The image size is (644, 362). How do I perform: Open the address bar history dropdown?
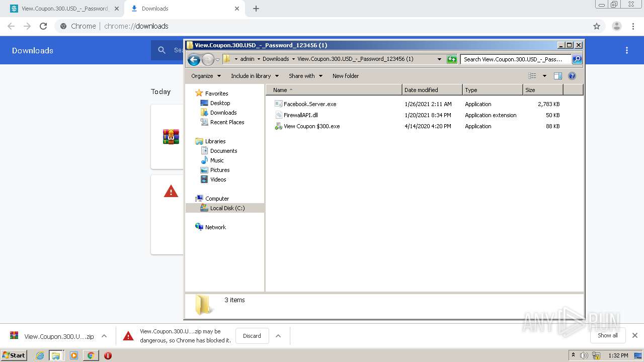pyautogui.click(x=439, y=59)
